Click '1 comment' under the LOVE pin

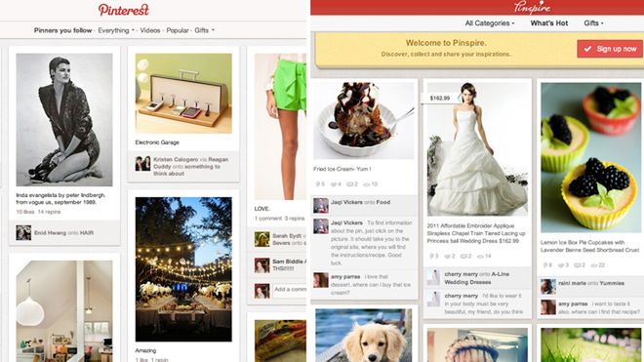pos(268,219)
